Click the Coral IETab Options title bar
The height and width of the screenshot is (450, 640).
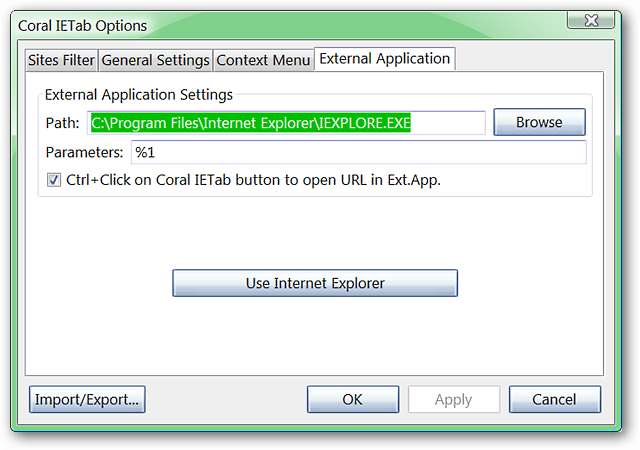(300, 24)
